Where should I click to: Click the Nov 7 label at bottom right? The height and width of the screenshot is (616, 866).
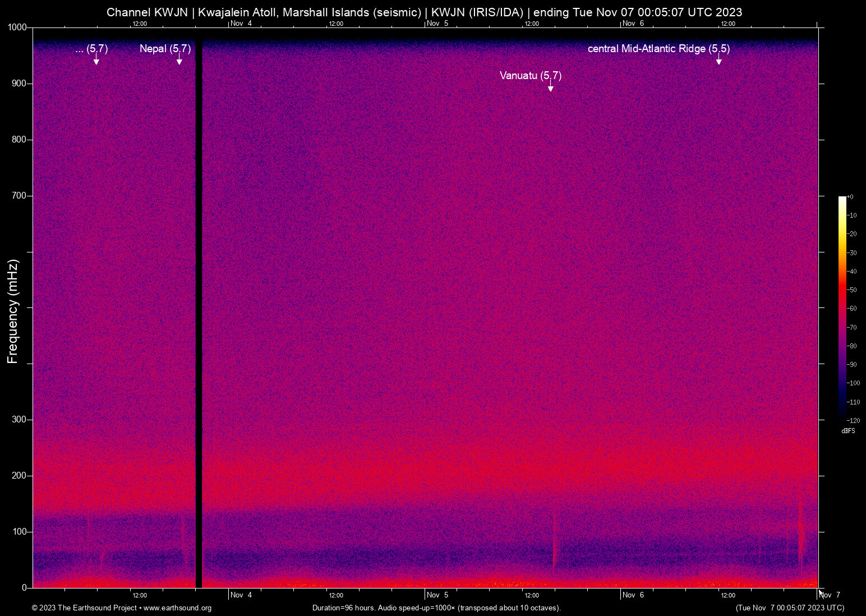pos(831,595)
